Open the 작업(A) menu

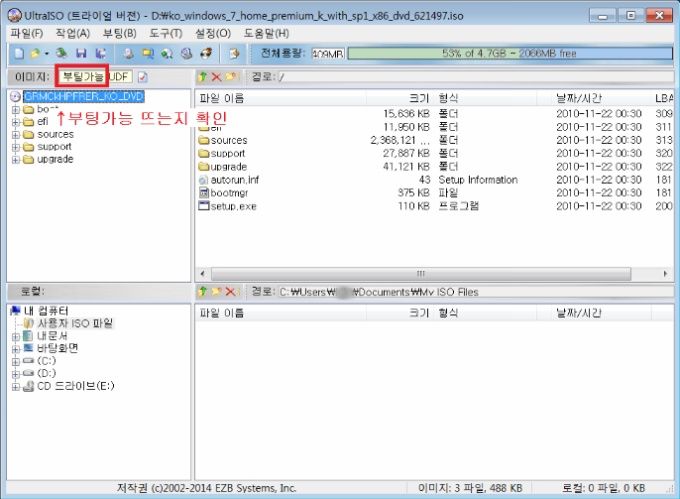click(73, 33)
